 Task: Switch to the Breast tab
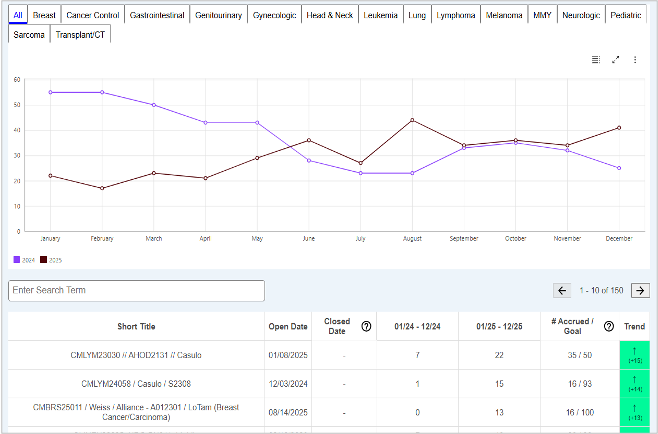click(x=44, y=15)
